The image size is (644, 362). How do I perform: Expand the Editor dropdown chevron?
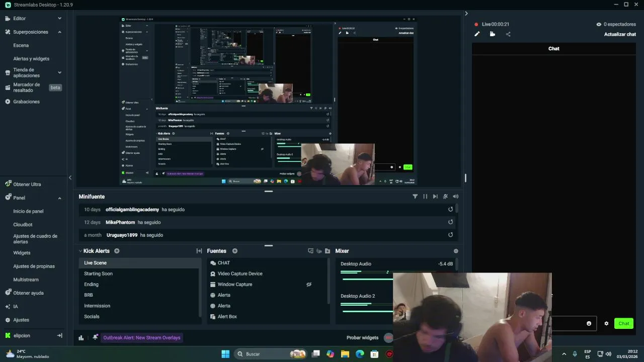(59, 18)
